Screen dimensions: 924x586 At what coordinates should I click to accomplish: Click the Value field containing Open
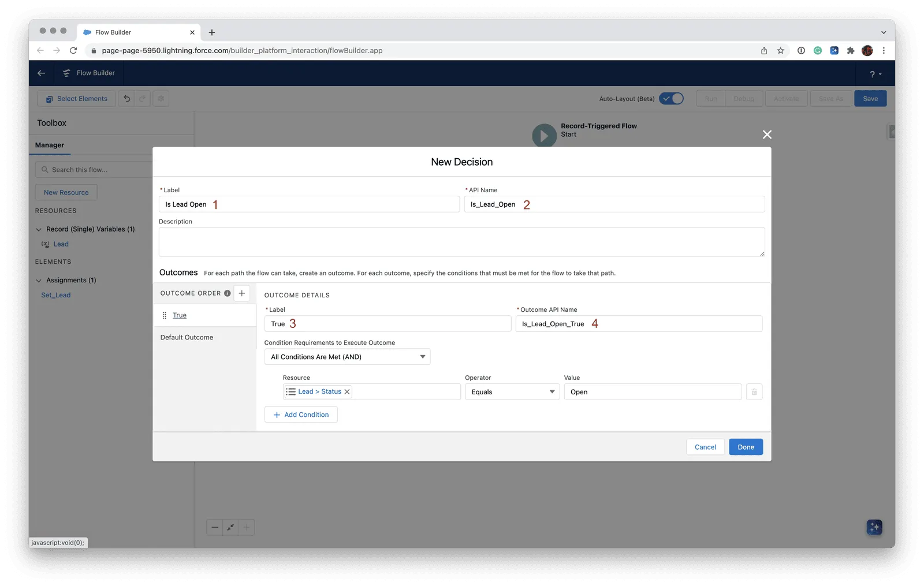point(653,392)
